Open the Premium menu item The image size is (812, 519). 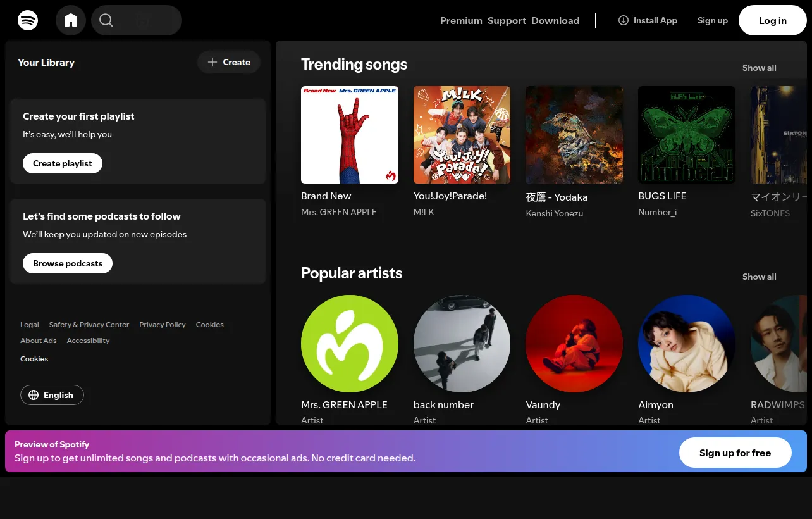(461, 20)
